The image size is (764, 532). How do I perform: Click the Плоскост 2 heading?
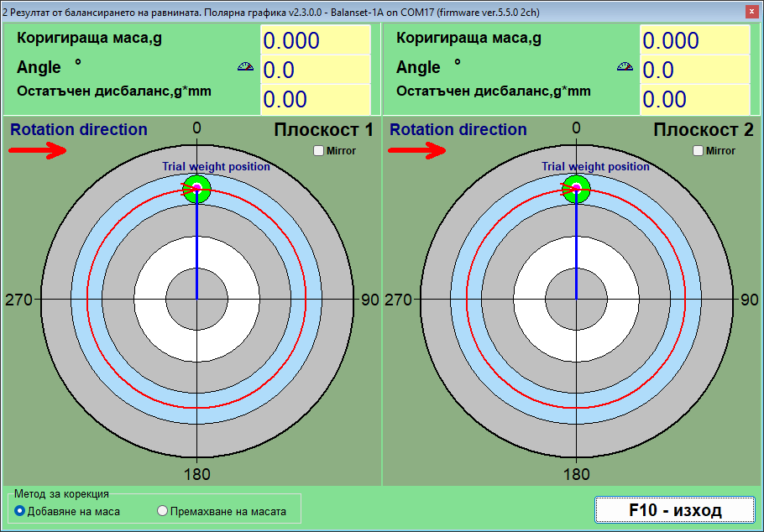(x=704, y=130)
